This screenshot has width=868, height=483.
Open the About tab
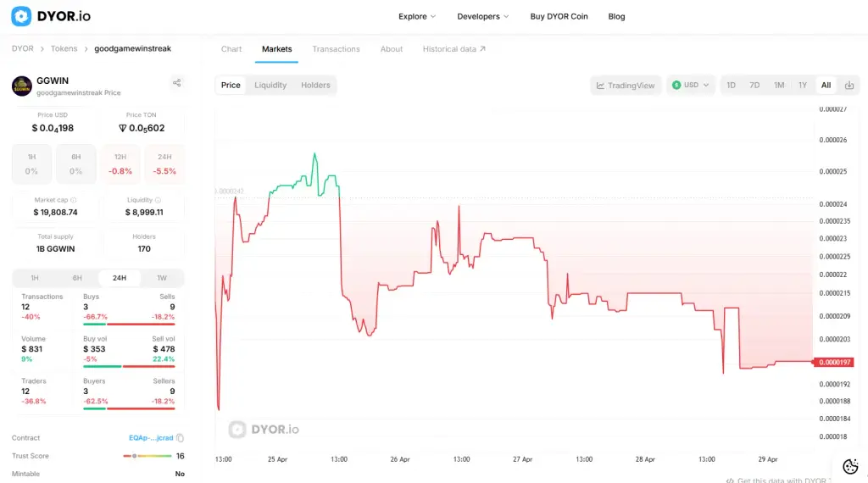(392, 48)
